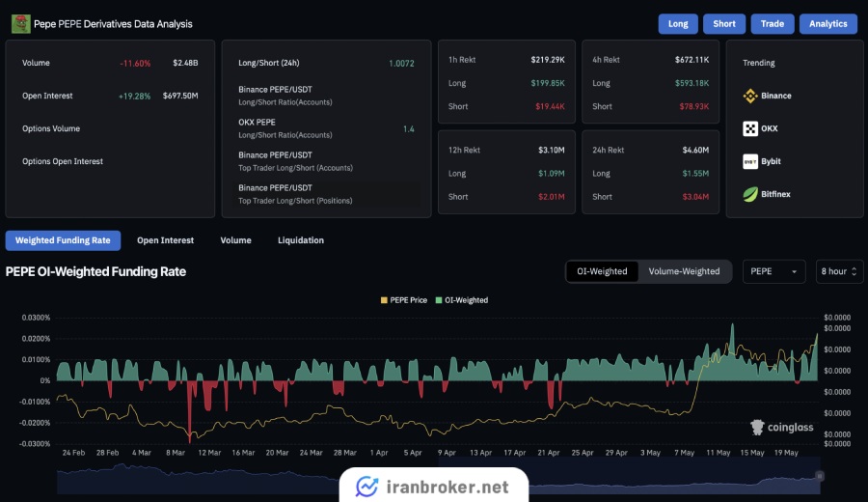The image size is (868, 502).
Task: Click the 24h Long $1.55M value
Action: 695,174
